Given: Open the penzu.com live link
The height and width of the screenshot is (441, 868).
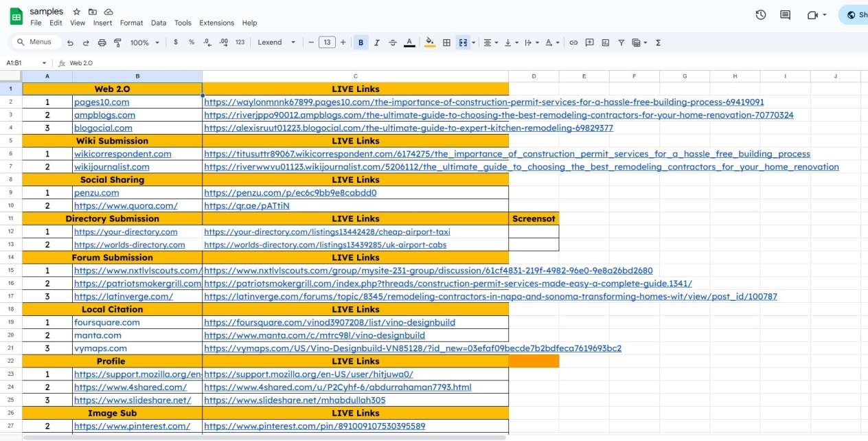Looking at the screenshot, I should [x=290, y=193].
